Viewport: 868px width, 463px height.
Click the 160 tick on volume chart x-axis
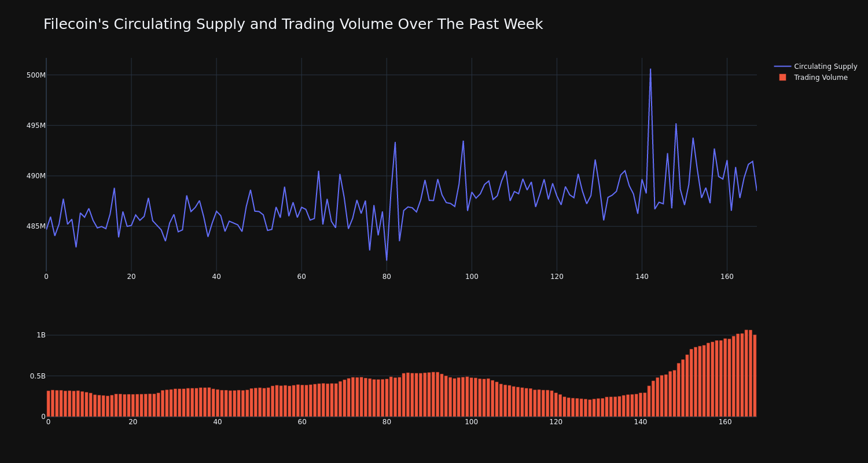tap(725, 422)
